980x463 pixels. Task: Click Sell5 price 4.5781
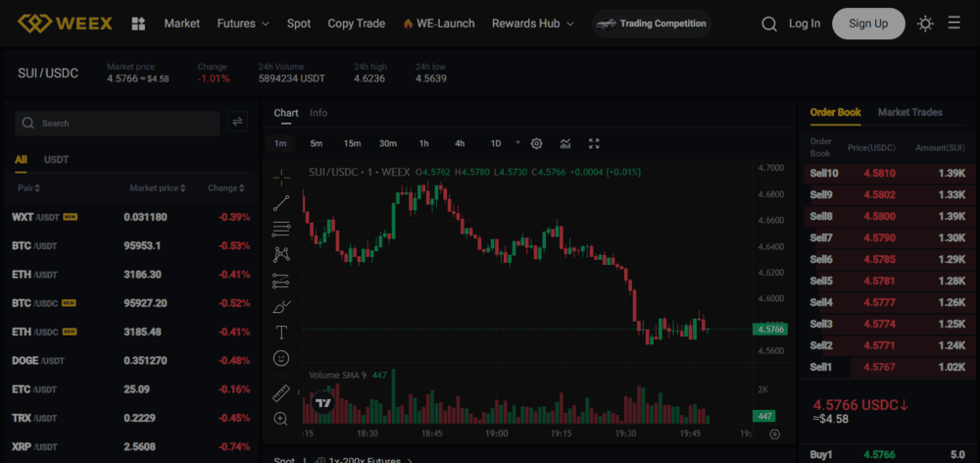tap(879, 281)
